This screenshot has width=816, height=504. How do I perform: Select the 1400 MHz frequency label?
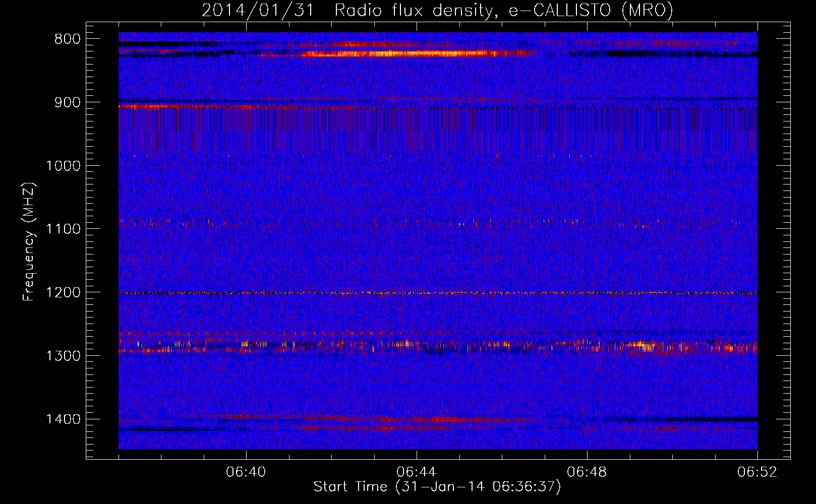tap(63, 419)
